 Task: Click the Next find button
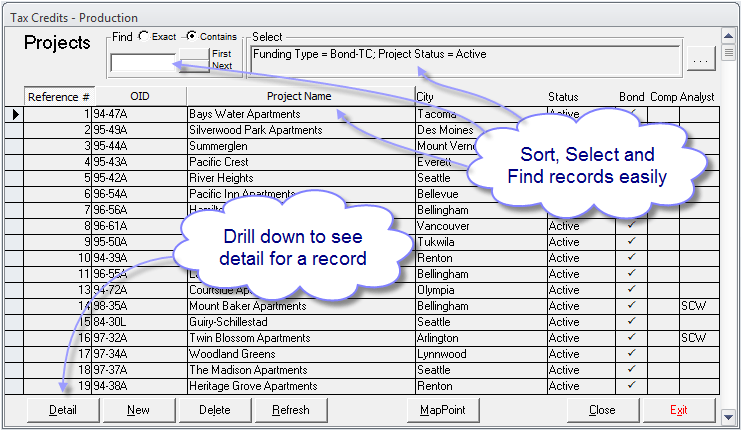[x=194, y=66]
